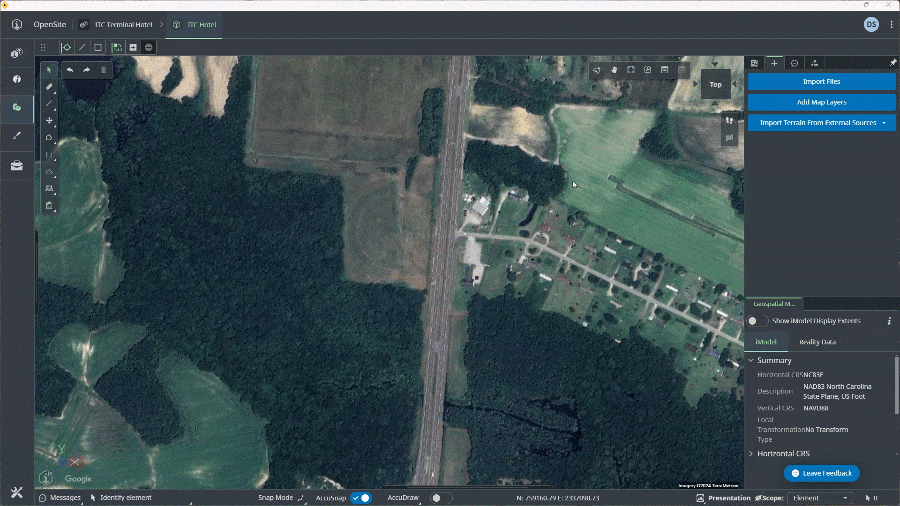Click the Import Files button

pyautogui.click(x=821, y=81)
